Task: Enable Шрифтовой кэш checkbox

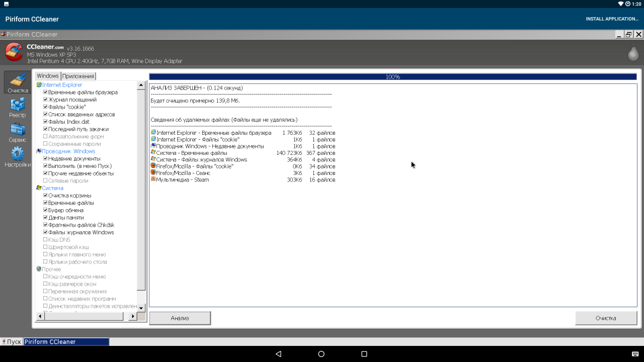Action: click(45, 247)
